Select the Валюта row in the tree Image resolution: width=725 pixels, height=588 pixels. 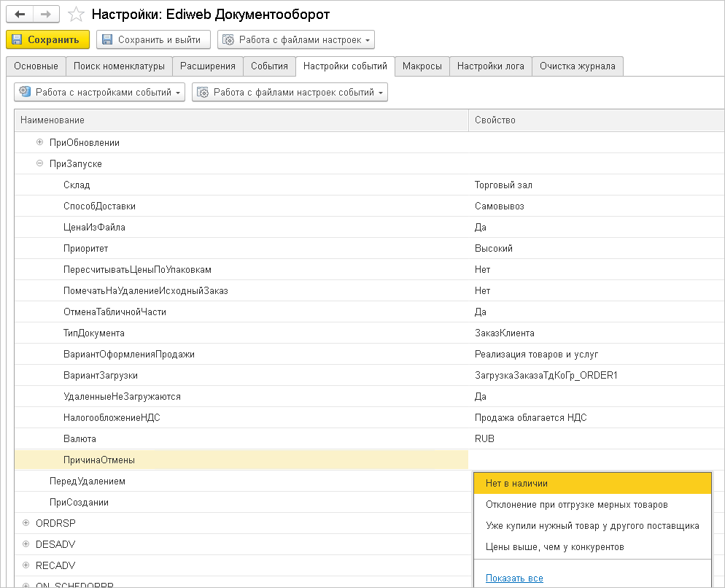pos(80,439)
